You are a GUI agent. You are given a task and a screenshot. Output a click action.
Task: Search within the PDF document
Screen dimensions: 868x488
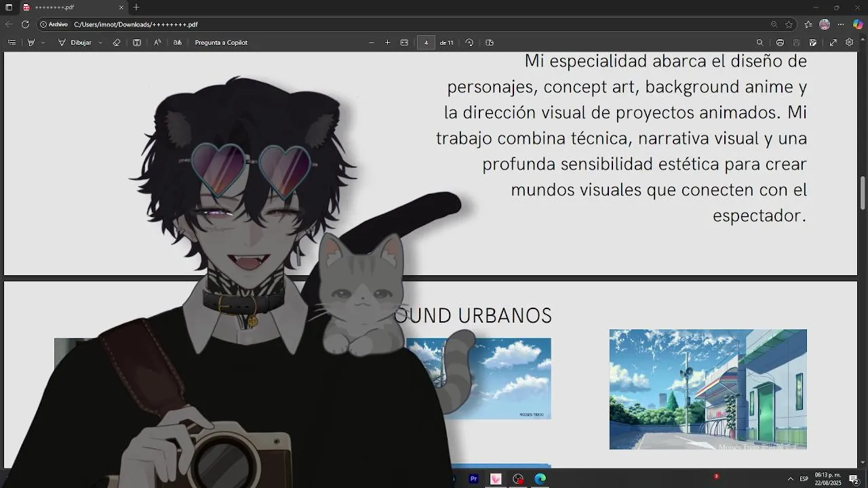tap(759, 43)
